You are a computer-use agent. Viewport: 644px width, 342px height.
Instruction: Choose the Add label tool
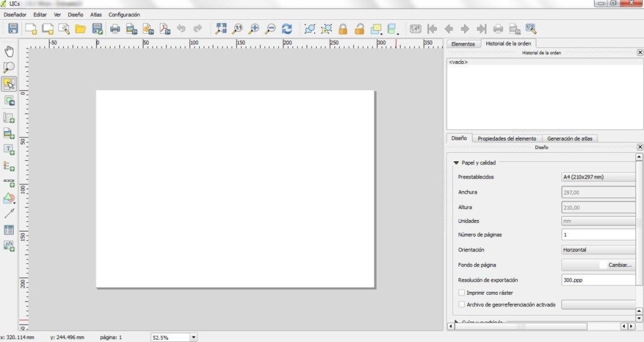pos(9,149)
